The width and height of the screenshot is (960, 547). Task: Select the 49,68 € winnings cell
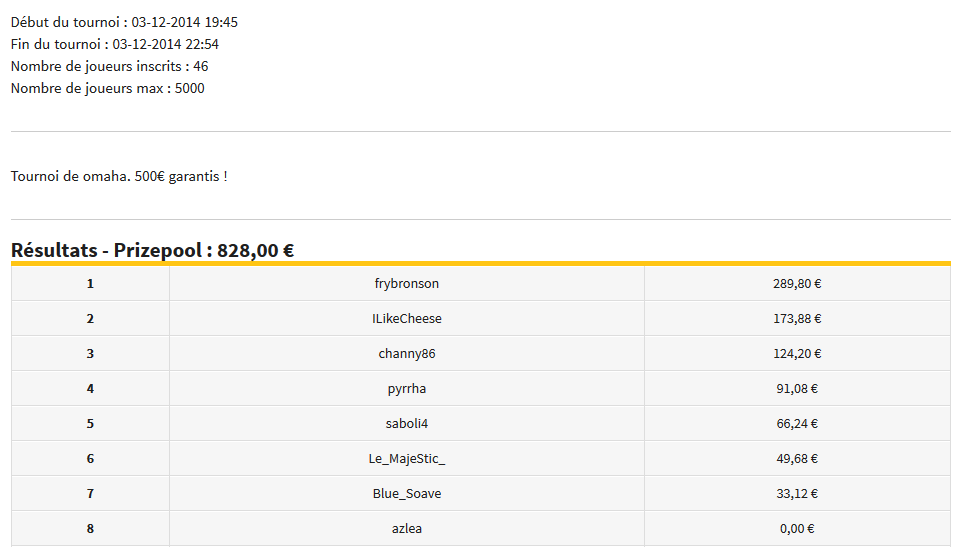pyautogui.click(x=797, y=458)
